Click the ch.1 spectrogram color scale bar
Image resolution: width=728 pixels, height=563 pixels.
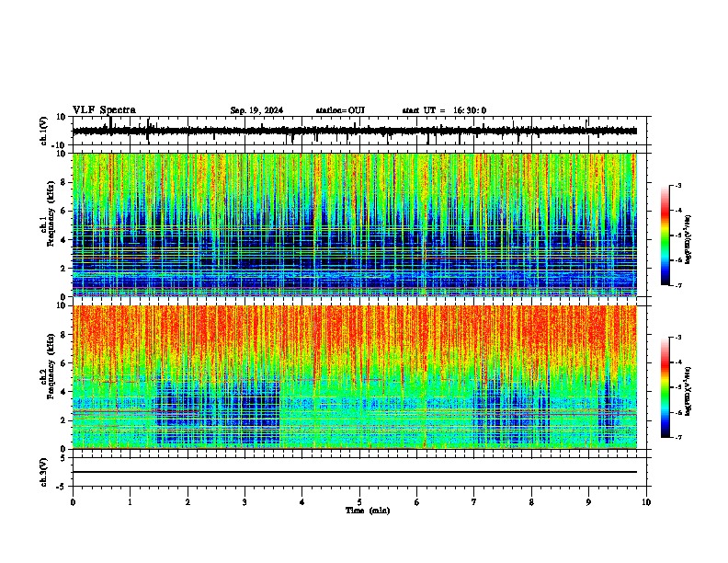pyautogui.click(x=665, y=236)
